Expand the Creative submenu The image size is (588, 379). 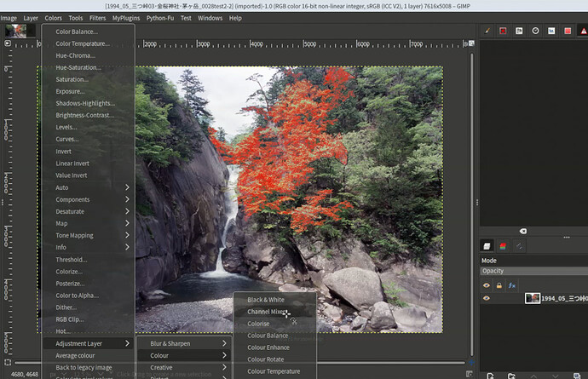tap(185, 367)
